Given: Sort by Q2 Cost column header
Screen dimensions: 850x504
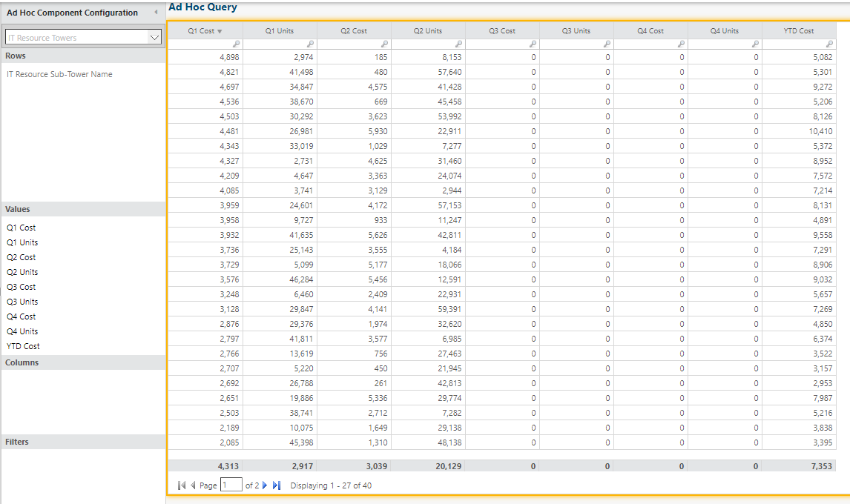Looking at the screenshot, I should pos(354,31).
